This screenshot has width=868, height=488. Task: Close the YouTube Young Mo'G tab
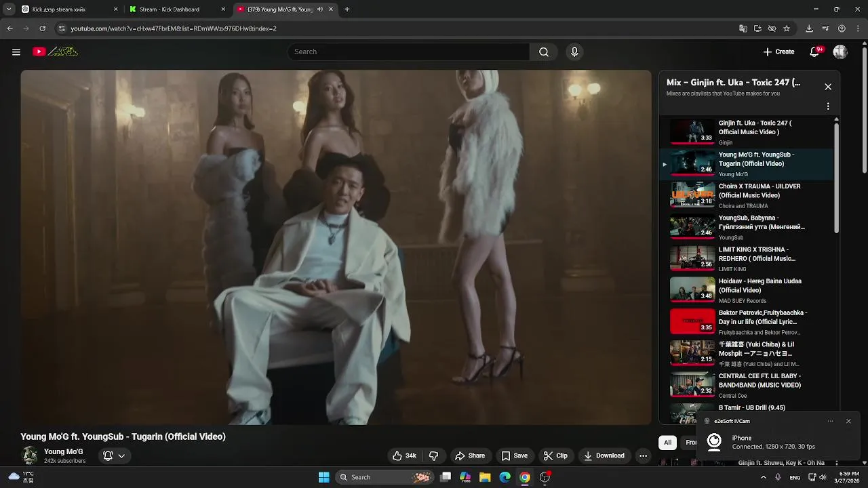[331, 9]
